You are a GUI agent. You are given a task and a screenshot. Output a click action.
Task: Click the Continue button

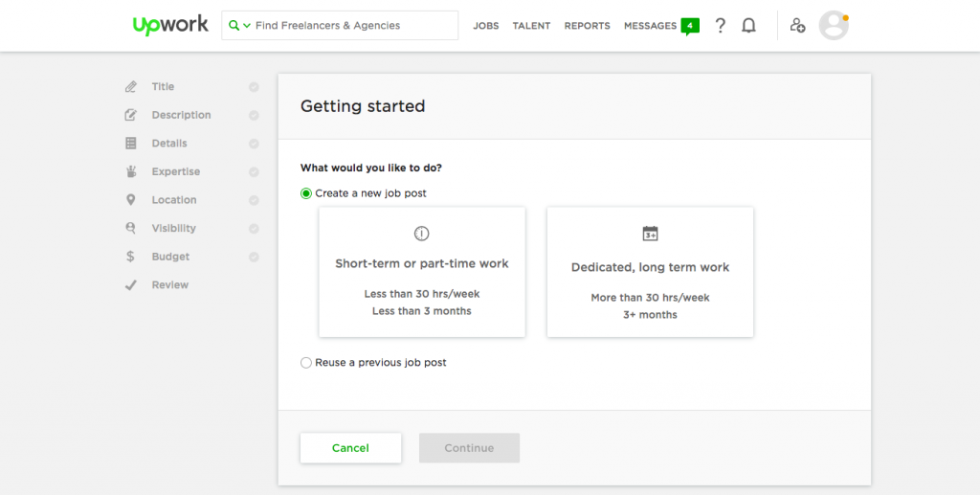[x=469, y=448]
